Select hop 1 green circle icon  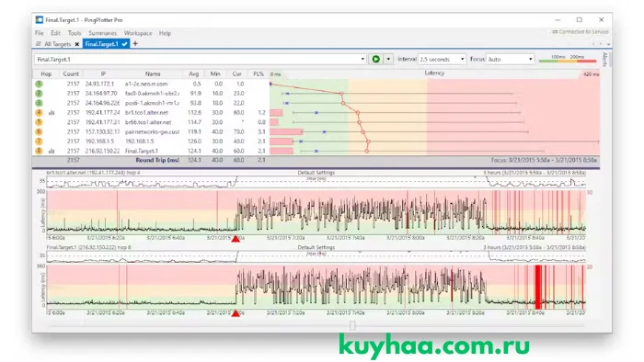click(x=39, y=84)
